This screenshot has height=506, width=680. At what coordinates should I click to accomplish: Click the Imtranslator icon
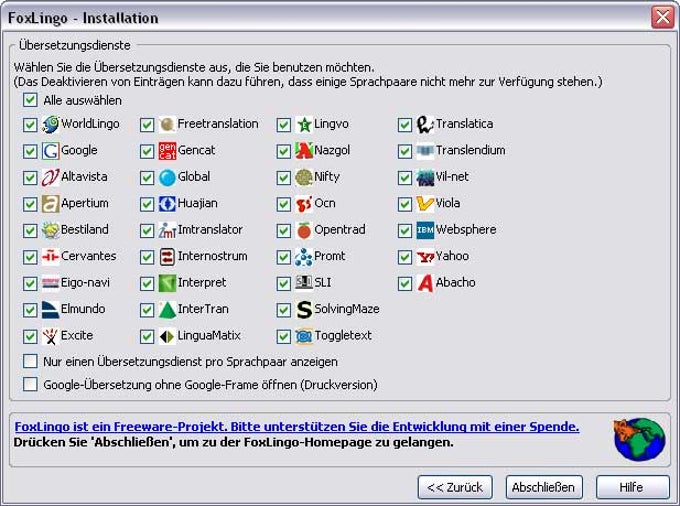167,230
